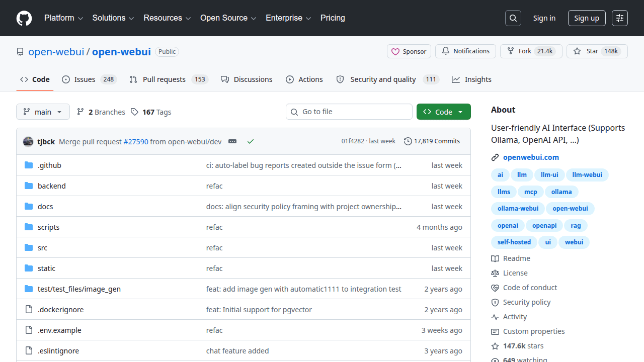Viewport: 644px width, 362px height.
Task: Click the llm-webui topic tag
Action: point(587,175)
